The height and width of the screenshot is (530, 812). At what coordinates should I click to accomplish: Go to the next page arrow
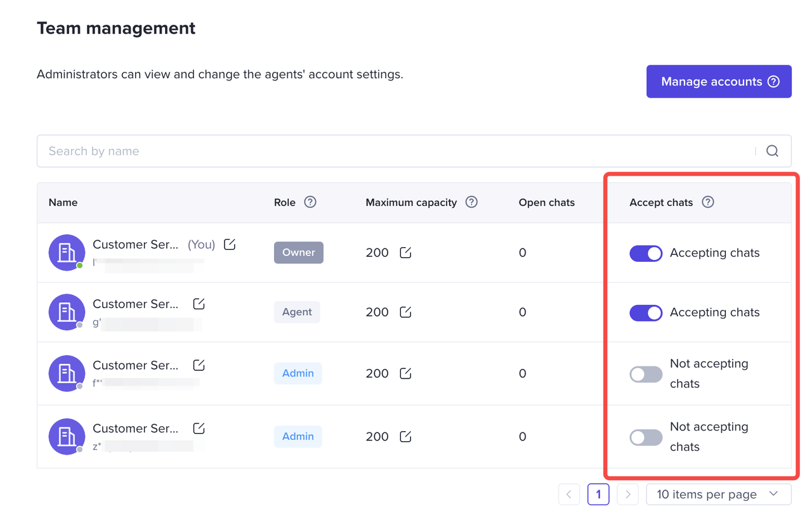[627, 494]
